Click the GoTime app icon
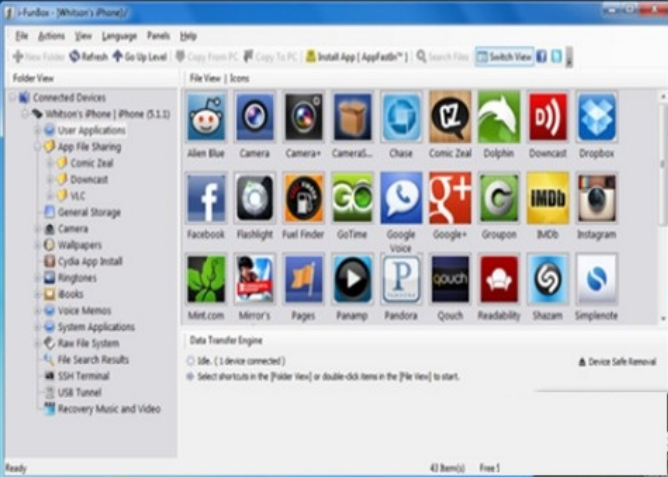This screenshot has height=477, width=668. pyautogui.click(x=352, y=198)
